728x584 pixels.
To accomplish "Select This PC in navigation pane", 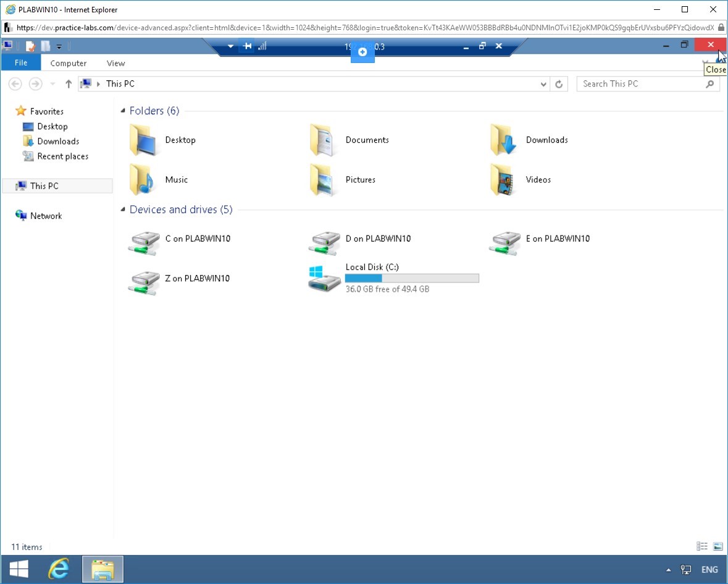I will point(57,186).
